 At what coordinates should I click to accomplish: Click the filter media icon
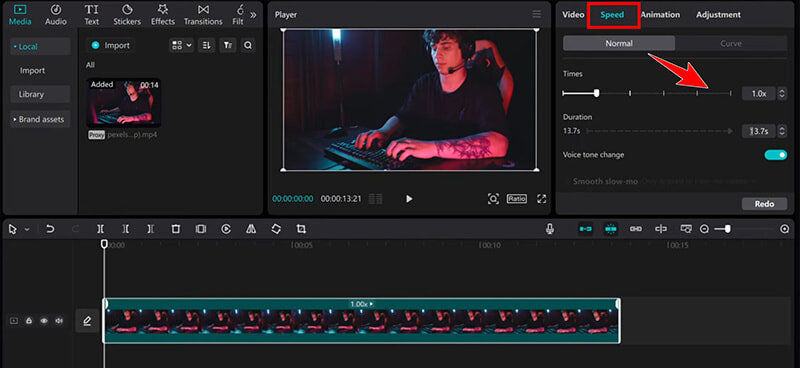[228, 45]
